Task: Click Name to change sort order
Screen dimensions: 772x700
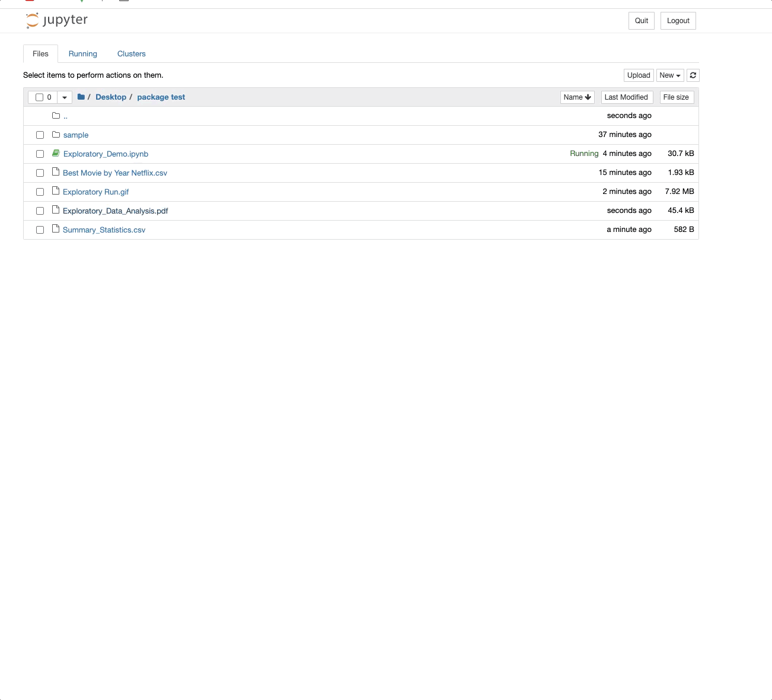Action: click(576, 97)
